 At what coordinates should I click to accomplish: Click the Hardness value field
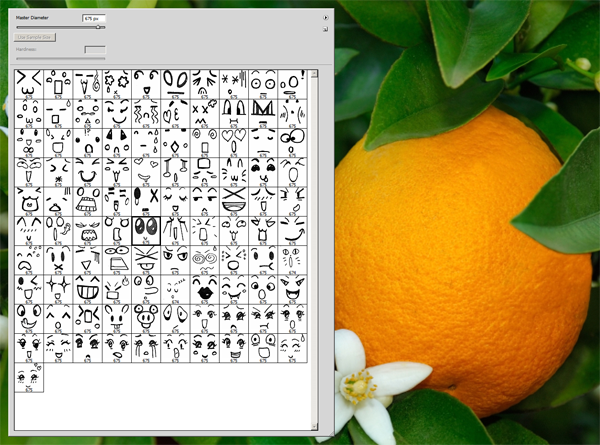point(94,48)
